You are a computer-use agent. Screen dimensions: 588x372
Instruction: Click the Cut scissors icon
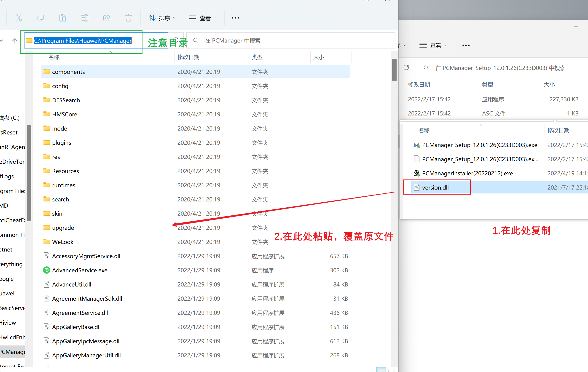point(19,18)
